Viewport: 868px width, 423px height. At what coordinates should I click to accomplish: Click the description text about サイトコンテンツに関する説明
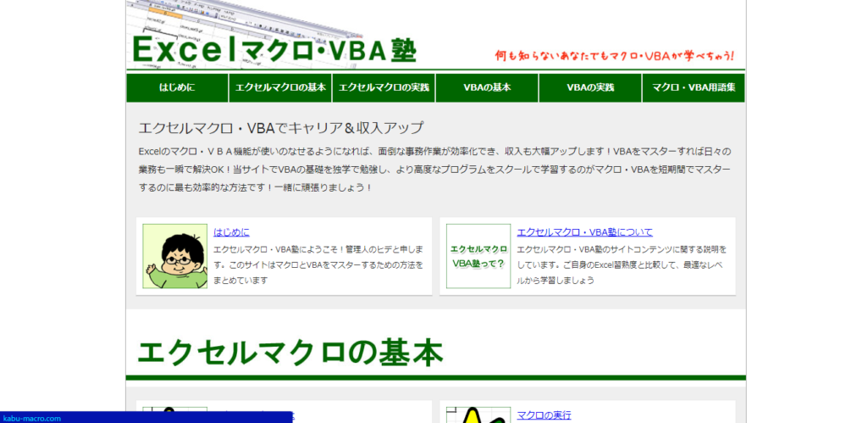coord(622,265)
